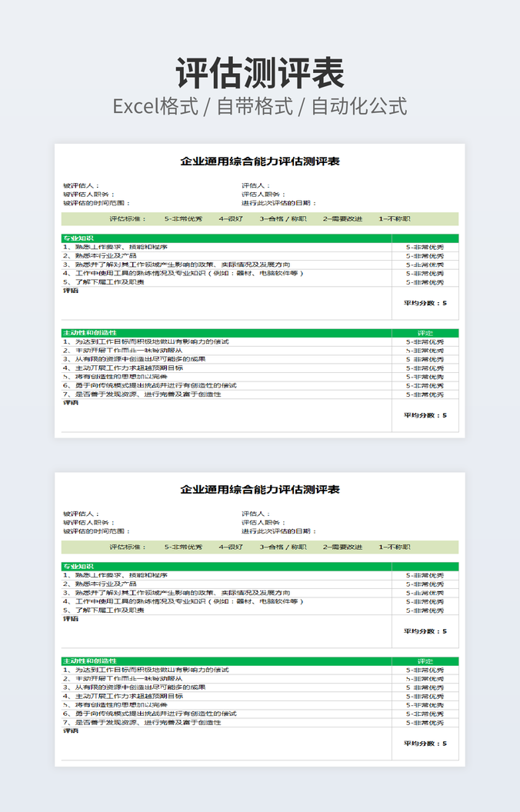Screen dimensions: 520x812
Task: Click the lower sheet's title 企业通用综合能力评估测评表
Action: [x=260, y=490]
